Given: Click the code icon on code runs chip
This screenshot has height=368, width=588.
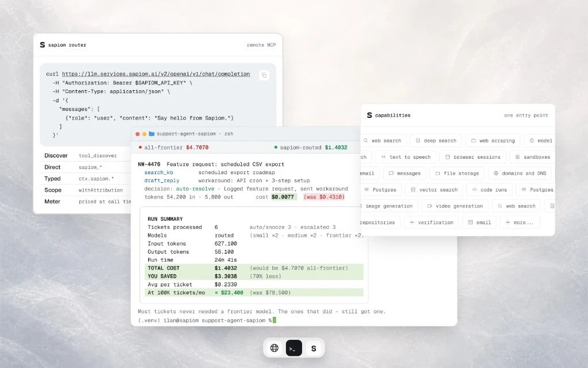Looking at the screenshot, I should coord(474,190).
